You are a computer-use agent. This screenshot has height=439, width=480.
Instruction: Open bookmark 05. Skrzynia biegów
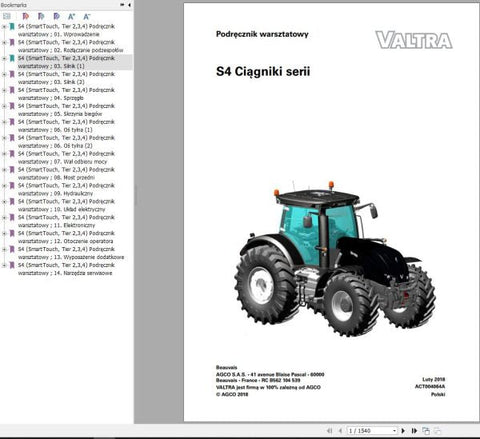[66, 110]
